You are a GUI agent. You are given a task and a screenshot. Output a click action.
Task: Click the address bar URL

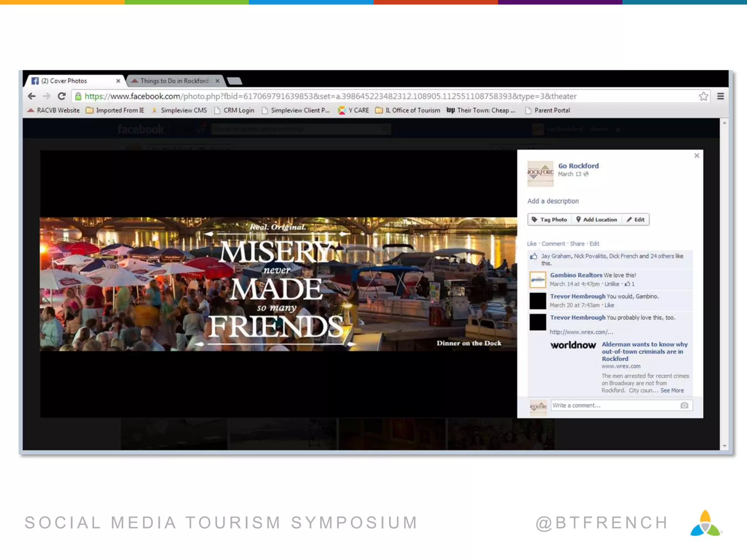330,96
